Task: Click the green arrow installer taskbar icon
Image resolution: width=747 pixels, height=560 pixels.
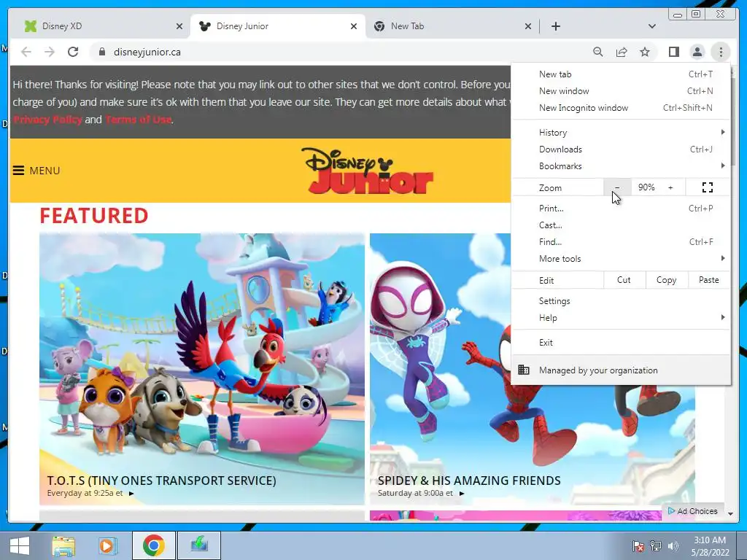Action: [x=198, y=545]
